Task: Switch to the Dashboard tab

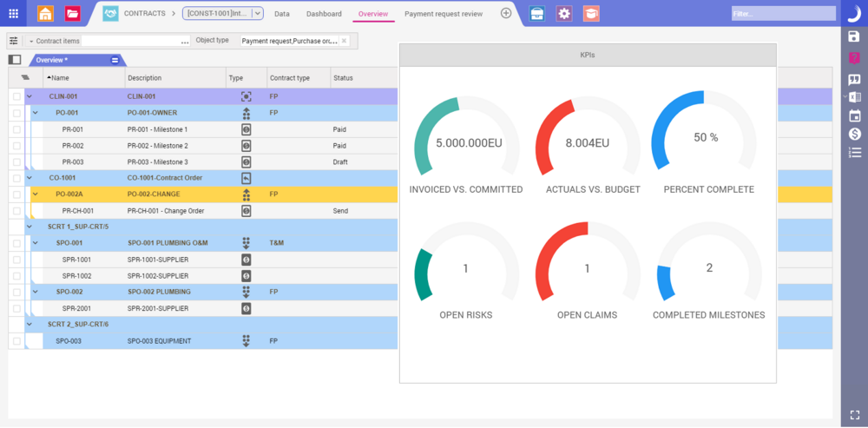Action: pos(324,14)
